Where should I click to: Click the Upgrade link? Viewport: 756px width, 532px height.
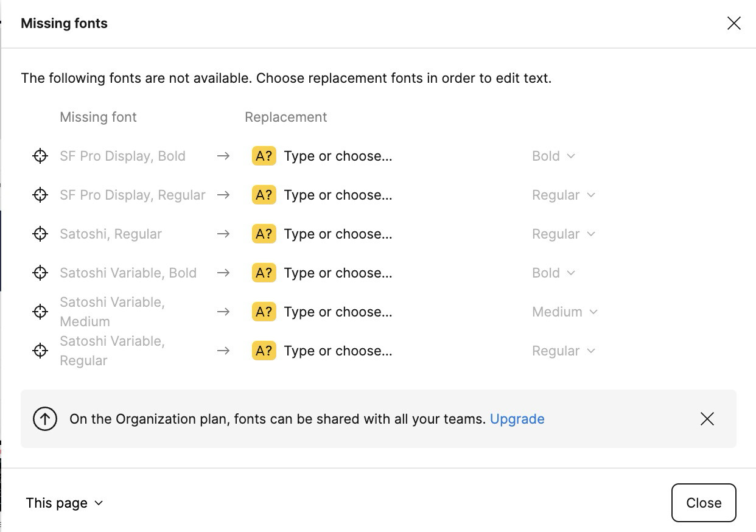point(517,419)
